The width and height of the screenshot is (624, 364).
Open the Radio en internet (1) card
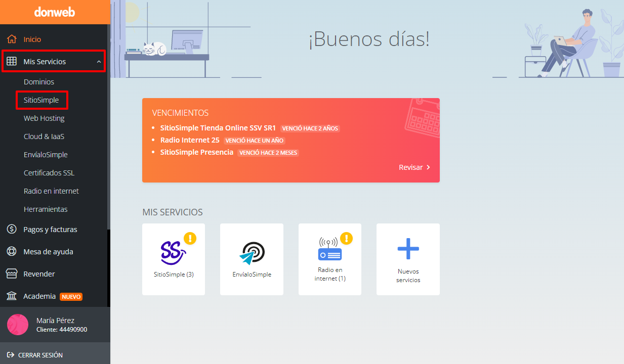click(330, 259)
